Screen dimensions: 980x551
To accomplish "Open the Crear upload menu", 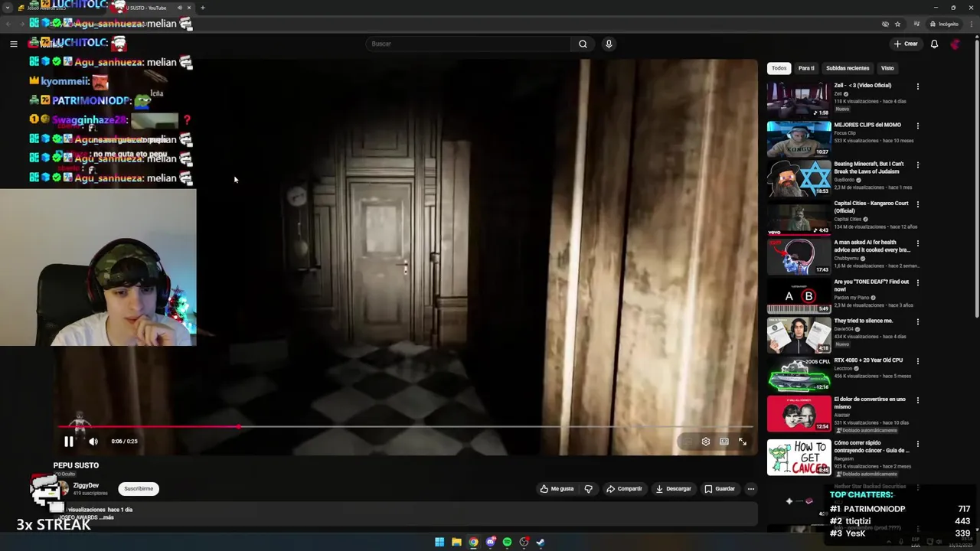I will tap(906, 44).
